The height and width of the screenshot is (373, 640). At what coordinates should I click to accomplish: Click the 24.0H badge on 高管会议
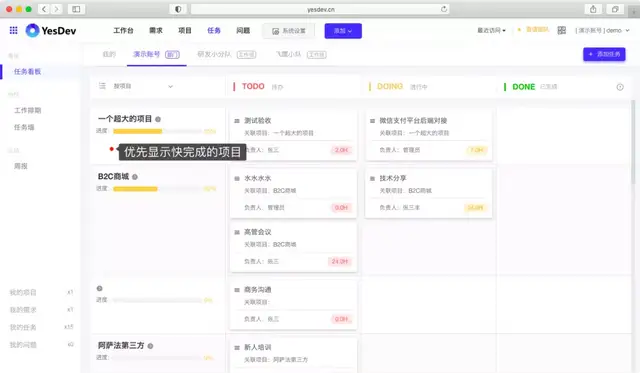click(340, 262)
